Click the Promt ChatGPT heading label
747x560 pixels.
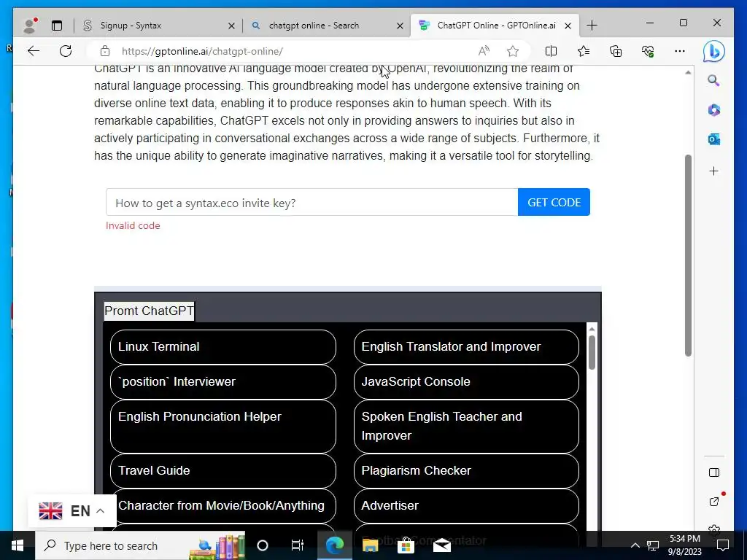149,311
